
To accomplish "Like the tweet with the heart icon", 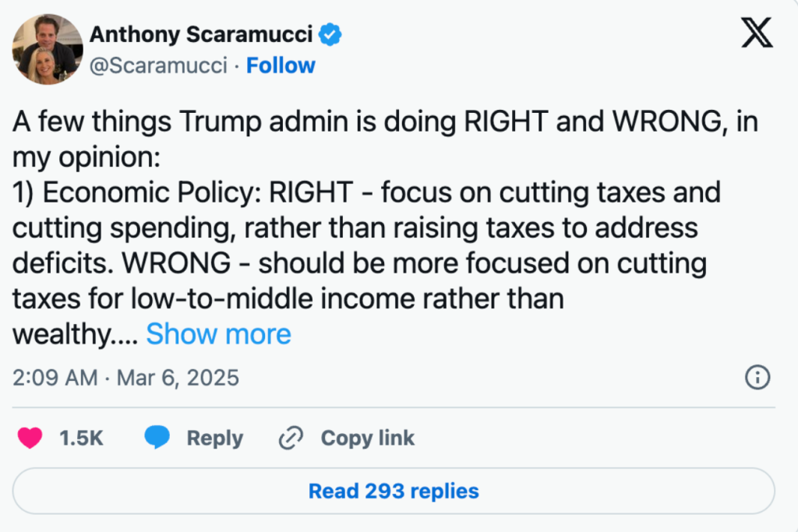I will pyautogui.click(x=30, y=439).
